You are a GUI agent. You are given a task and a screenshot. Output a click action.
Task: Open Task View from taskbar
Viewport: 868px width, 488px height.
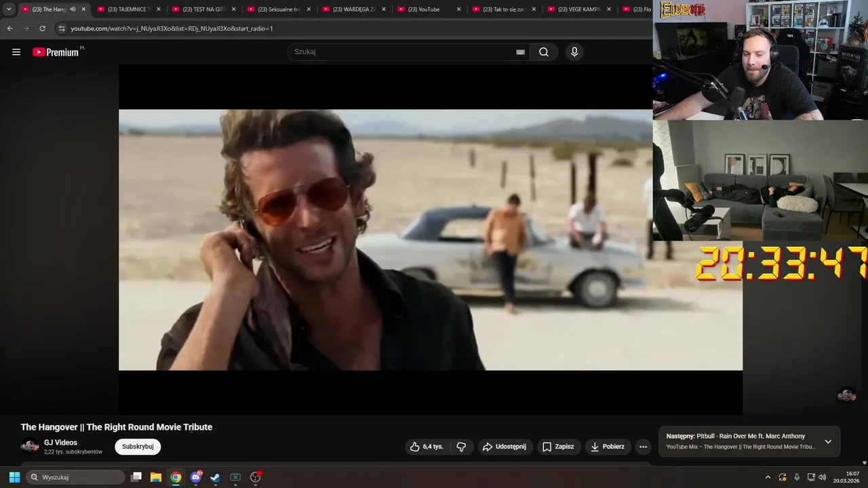tap(136, 477)
